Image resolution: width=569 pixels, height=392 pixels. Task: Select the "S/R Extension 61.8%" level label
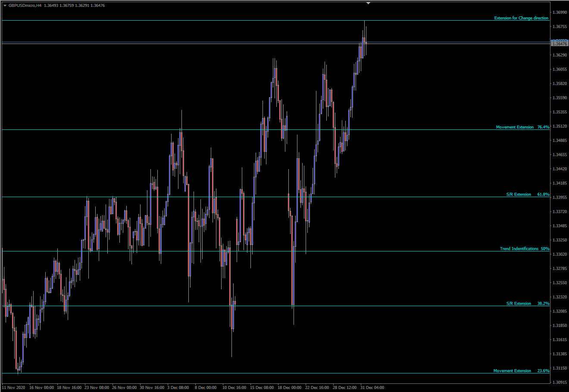tap(528, 194)
